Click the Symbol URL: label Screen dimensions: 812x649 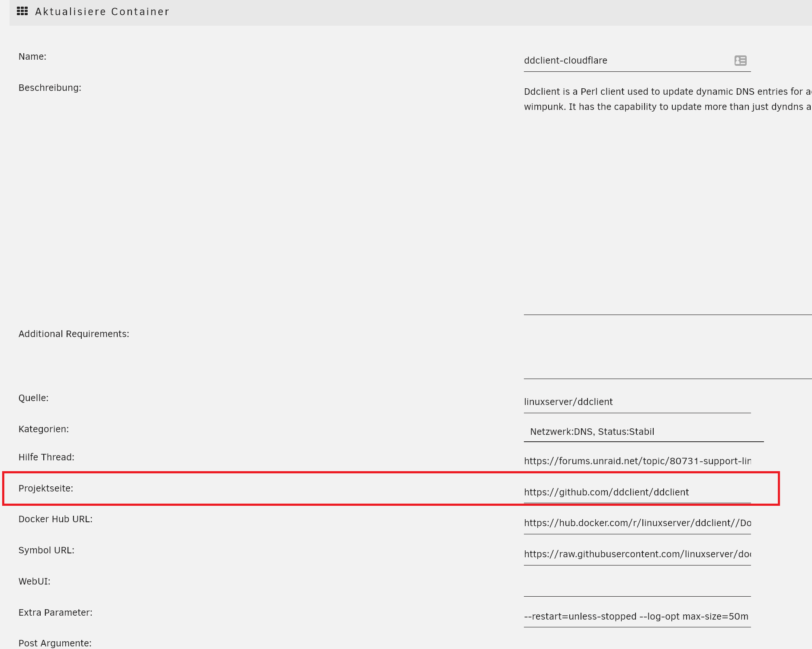[x=46, y=550]
